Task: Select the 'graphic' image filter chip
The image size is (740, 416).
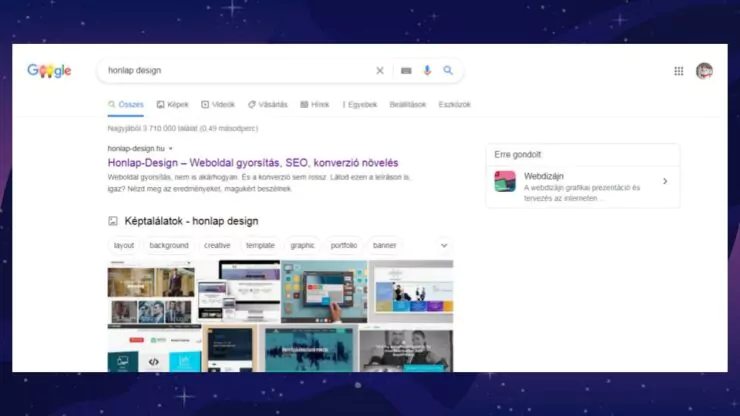Action: click(x=303, y=246)
